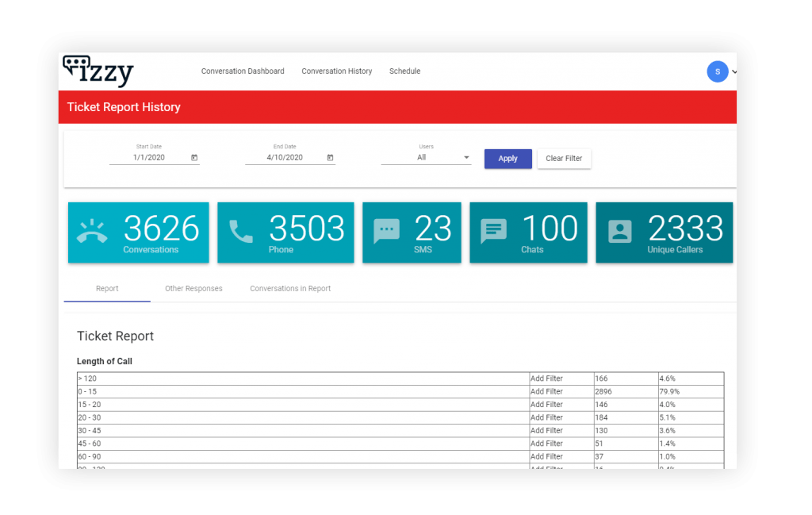Click the Clear Filter button

tap(564, 159)
